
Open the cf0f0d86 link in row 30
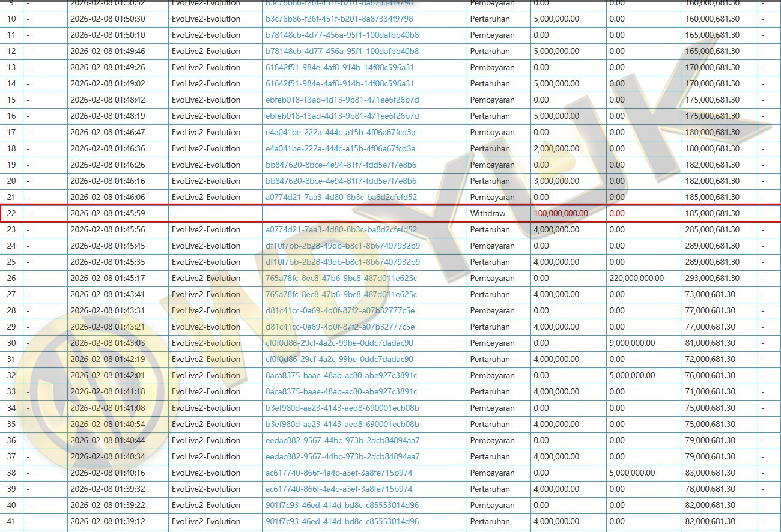click(339, 343)
